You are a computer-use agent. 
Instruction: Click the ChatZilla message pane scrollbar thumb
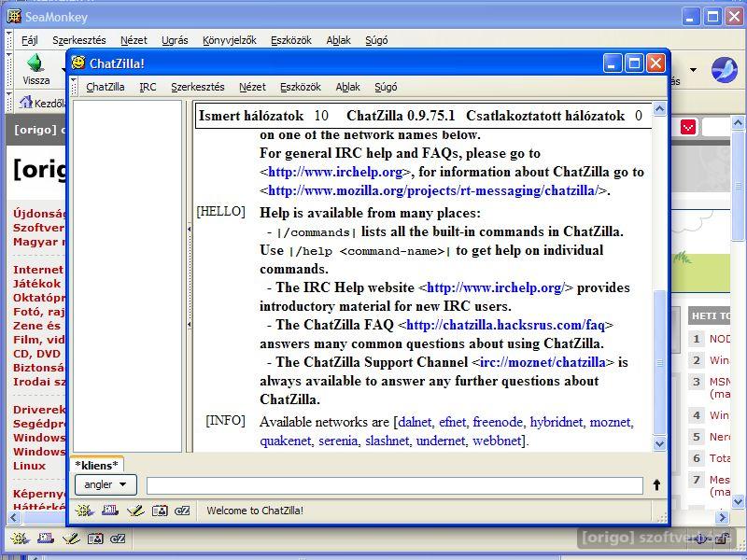click(659, 363)
